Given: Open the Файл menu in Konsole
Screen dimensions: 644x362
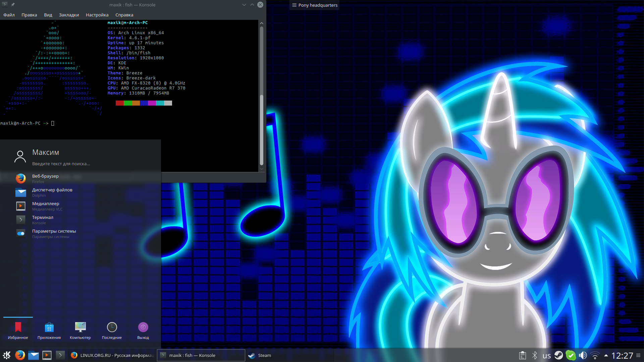Looking at the screenshot, I should coord(9,15).
